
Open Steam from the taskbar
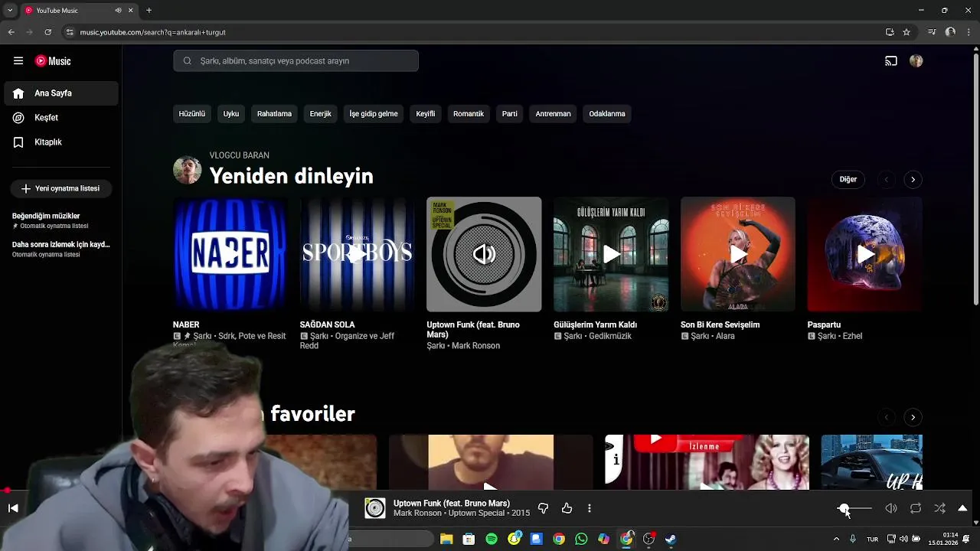pyautogui.click(x=671, y=540)
